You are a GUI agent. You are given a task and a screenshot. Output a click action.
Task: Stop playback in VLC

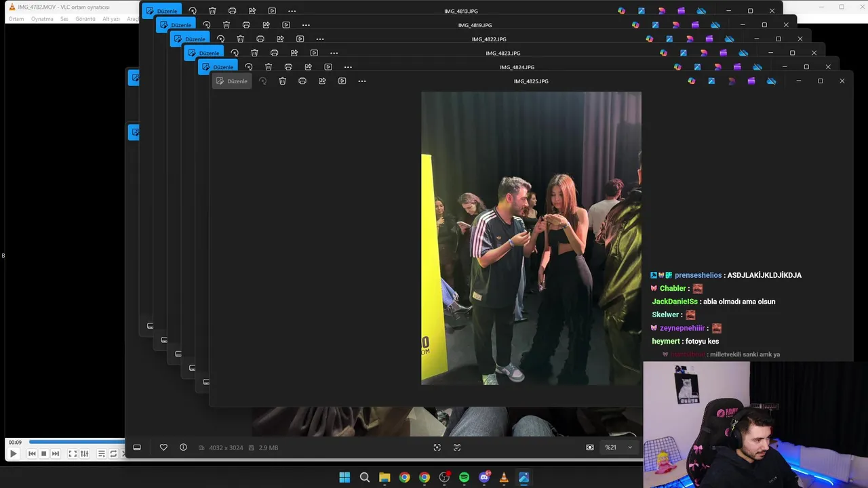click(x=43, y=453)
